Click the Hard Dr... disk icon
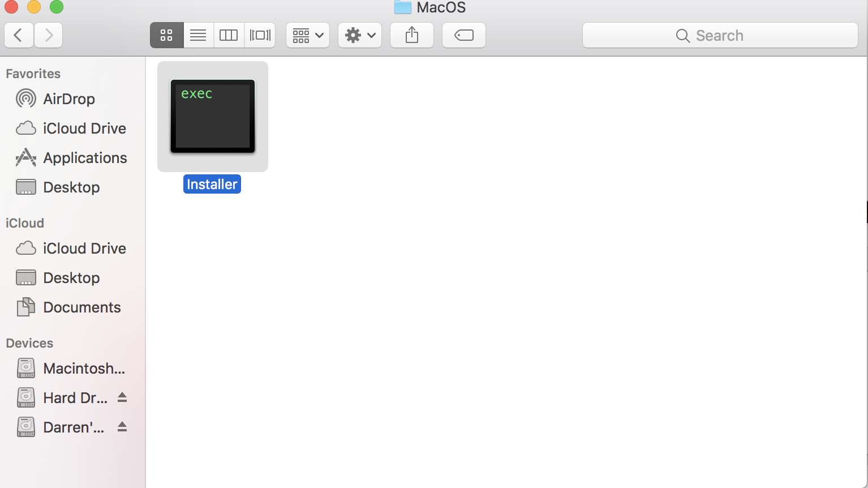Viewport: 868px width, 488px height. point(26,397)
